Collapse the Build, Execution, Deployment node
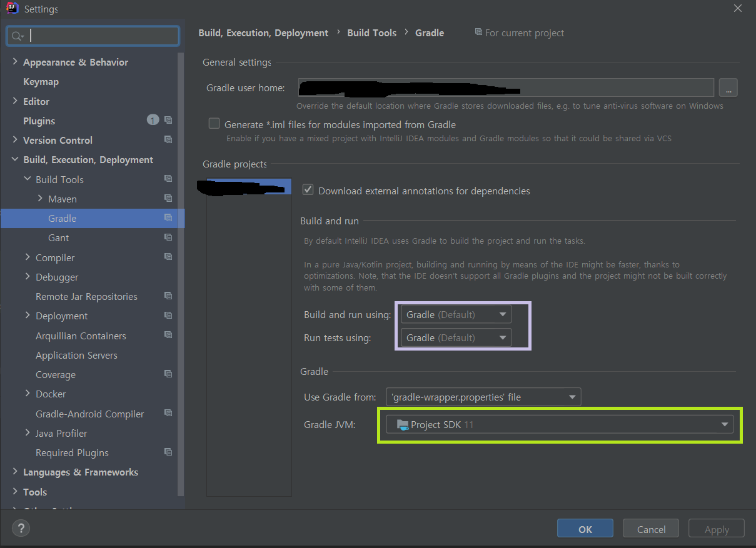 [x=15, y=159]
